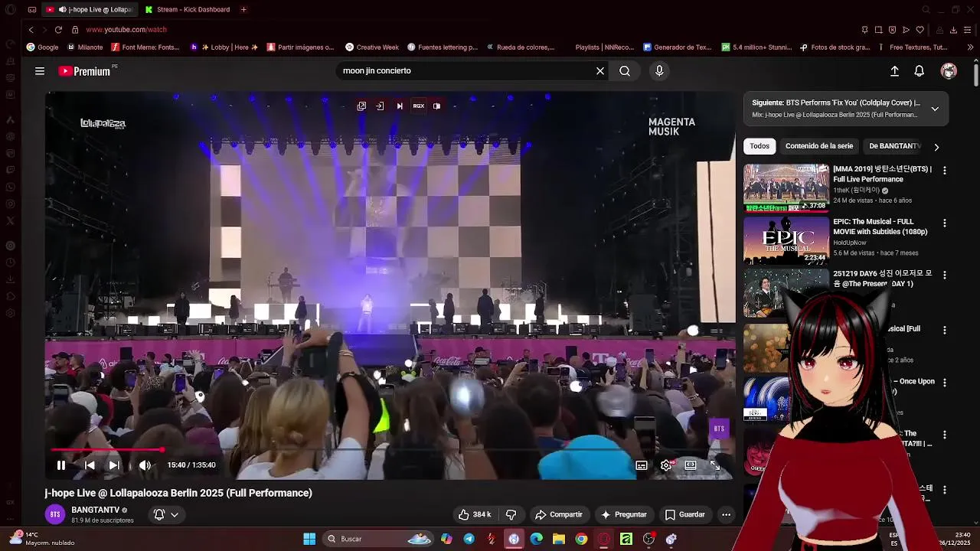980x551 pixels.
Task: Show more bookmarks overflow arrow
Action: point(970,47)
